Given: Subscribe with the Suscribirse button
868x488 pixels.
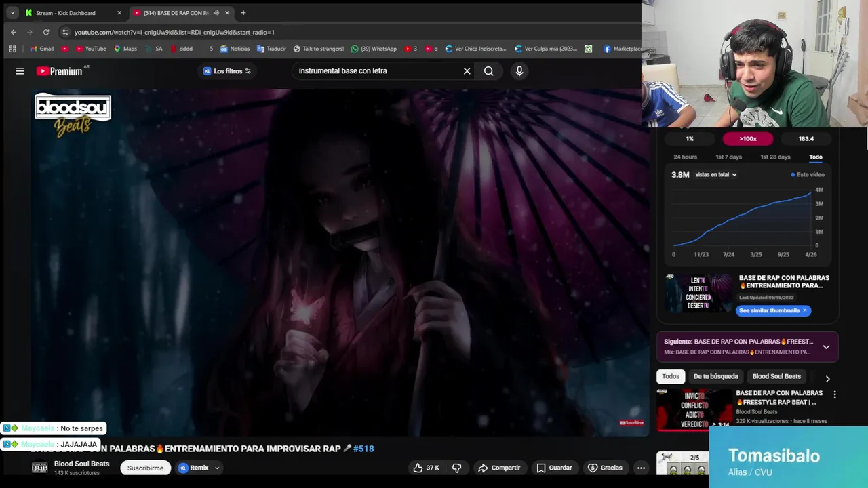Looking at the screenshot, I should click(145, 468).
